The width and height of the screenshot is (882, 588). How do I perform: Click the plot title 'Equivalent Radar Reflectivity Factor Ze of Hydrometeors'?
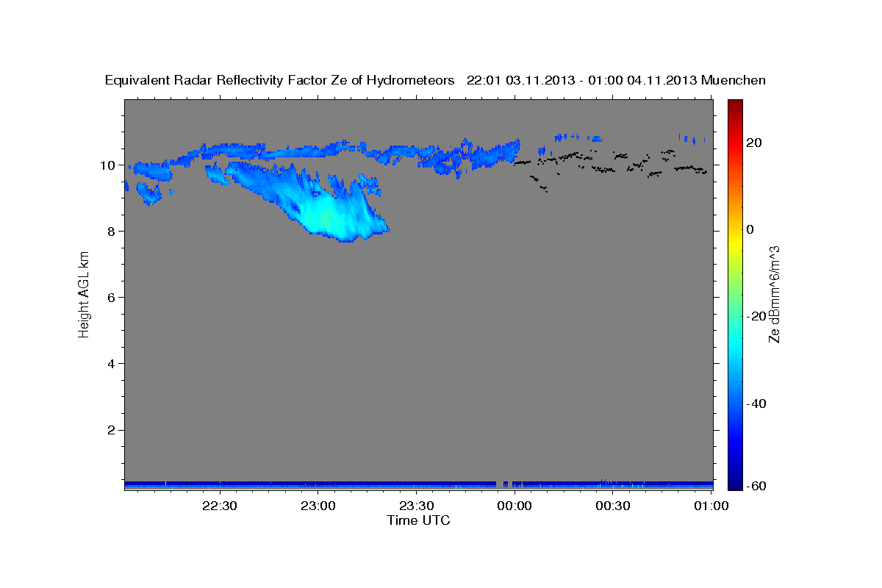click(x=280, y=80)
